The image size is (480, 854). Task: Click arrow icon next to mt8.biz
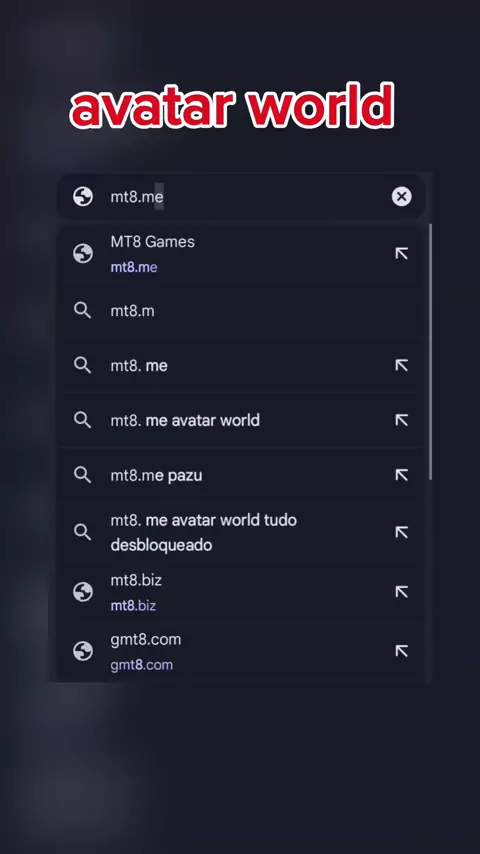click(x=402, y=592)
